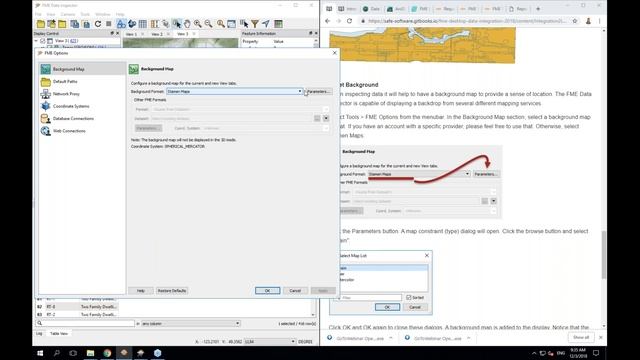Open action center notification icon
Screen dimensions: 640x360
click(596, 353)
